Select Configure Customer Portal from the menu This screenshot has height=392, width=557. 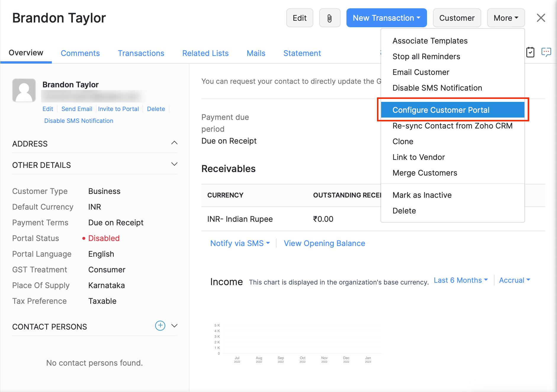(x=441, y=110)
